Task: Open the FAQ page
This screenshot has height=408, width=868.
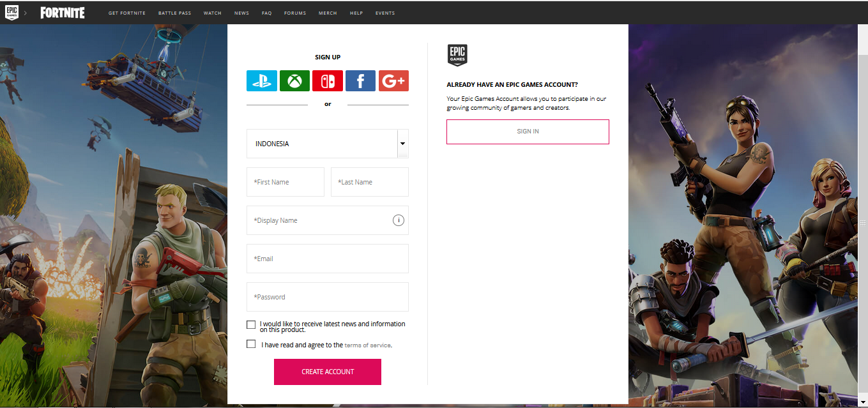Action: [x=266, y=13]
